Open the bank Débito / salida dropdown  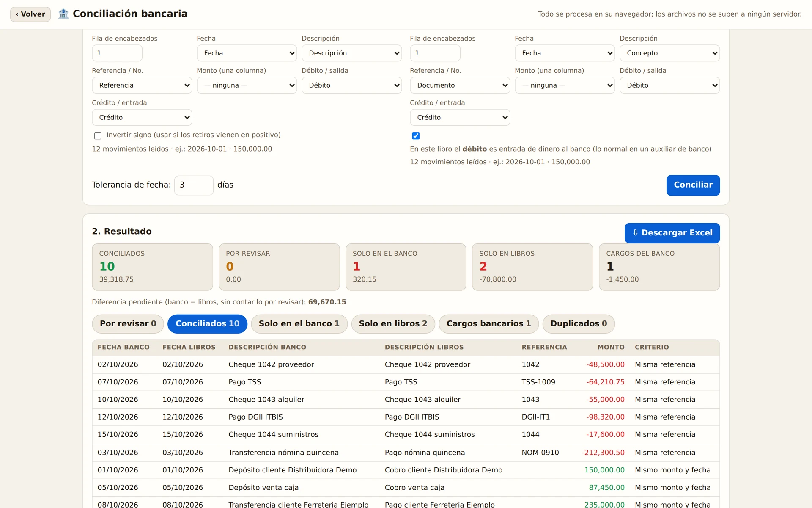tap(351, 85)
